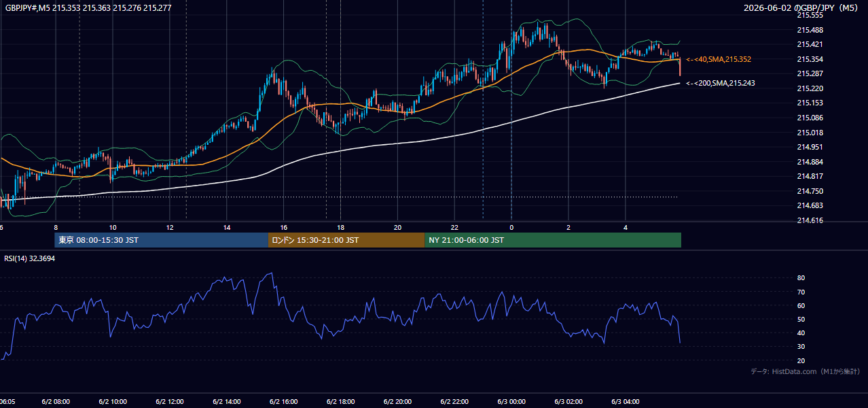Screen dimensions: 868x408
Task: Click the 40 SMA 215.352 label
Action: pyautogui.click(x=719, y=60)
